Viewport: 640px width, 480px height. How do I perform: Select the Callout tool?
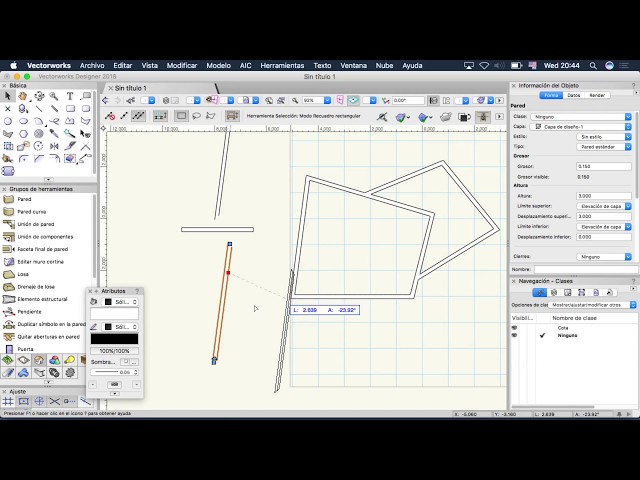pos(86,96)
